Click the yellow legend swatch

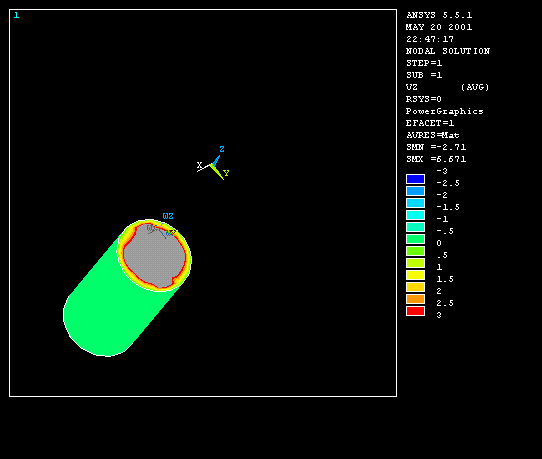click(x=415, y=275)
